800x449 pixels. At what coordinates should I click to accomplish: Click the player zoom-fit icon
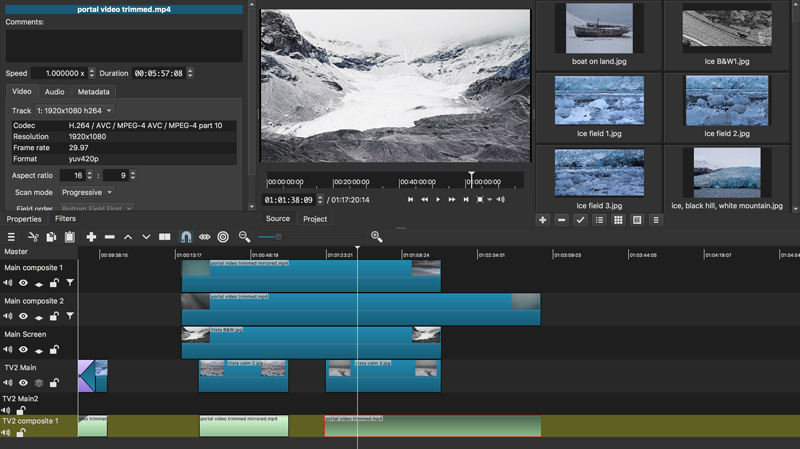(x=480, y=199)
